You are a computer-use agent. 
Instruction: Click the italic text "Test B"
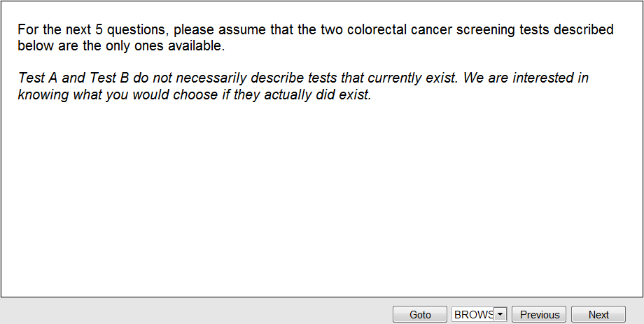(110, 78)
